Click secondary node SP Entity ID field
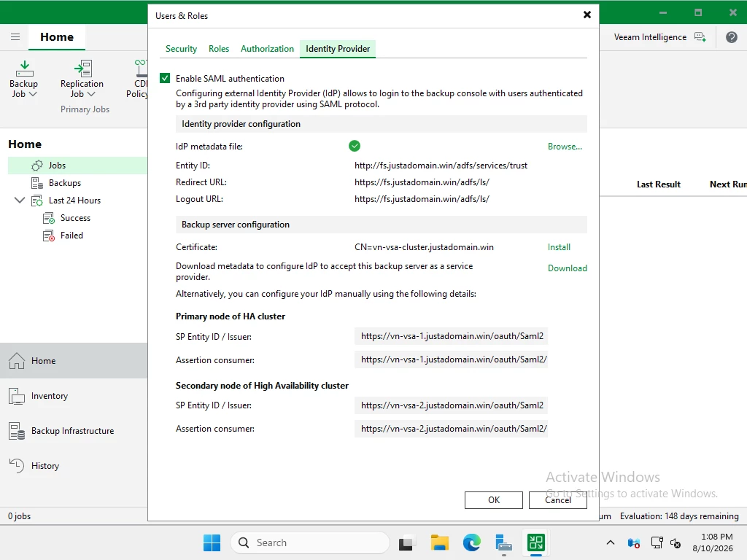This screenshot has height=560, width=747. click(x=451, y=405)
